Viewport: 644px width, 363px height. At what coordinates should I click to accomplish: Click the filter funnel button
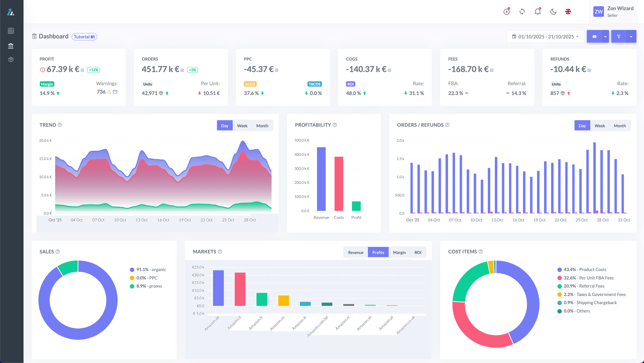tap(619, 37)
